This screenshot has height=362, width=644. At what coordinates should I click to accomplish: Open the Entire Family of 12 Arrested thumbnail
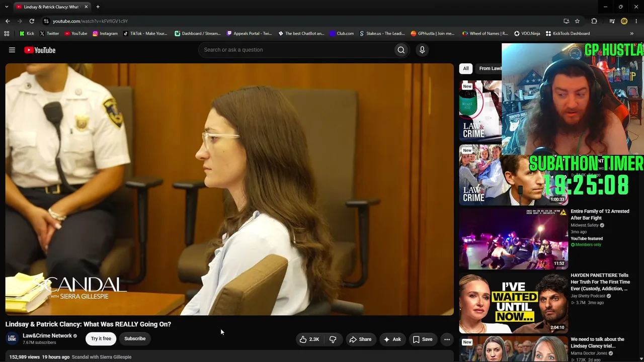(x=513, y=239)
